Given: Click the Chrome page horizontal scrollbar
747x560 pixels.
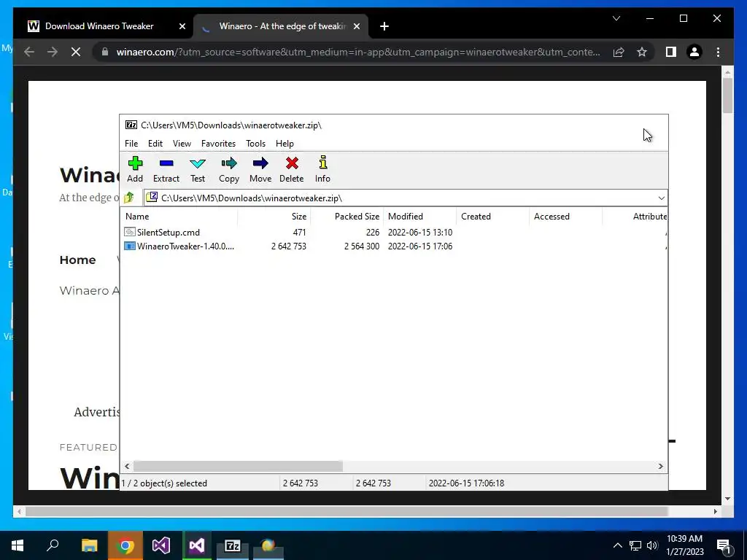Looking at the screenshot, I should [x=347, y=511].
